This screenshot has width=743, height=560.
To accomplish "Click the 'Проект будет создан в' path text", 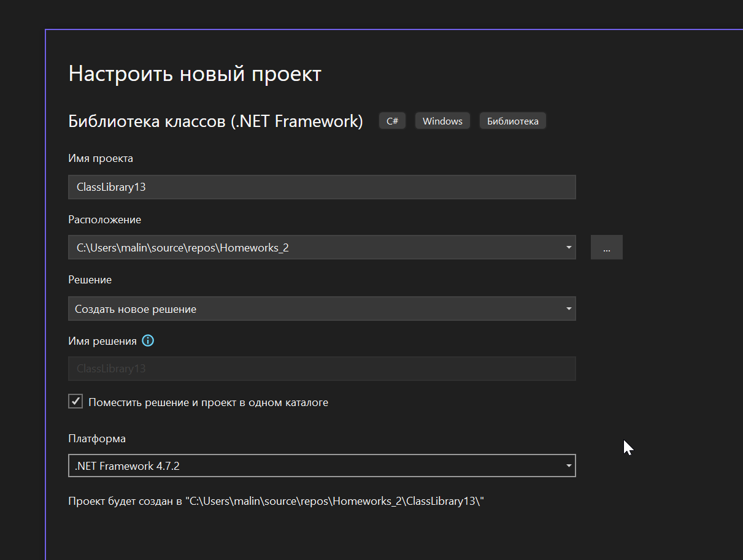I will [x=276, y=501].
